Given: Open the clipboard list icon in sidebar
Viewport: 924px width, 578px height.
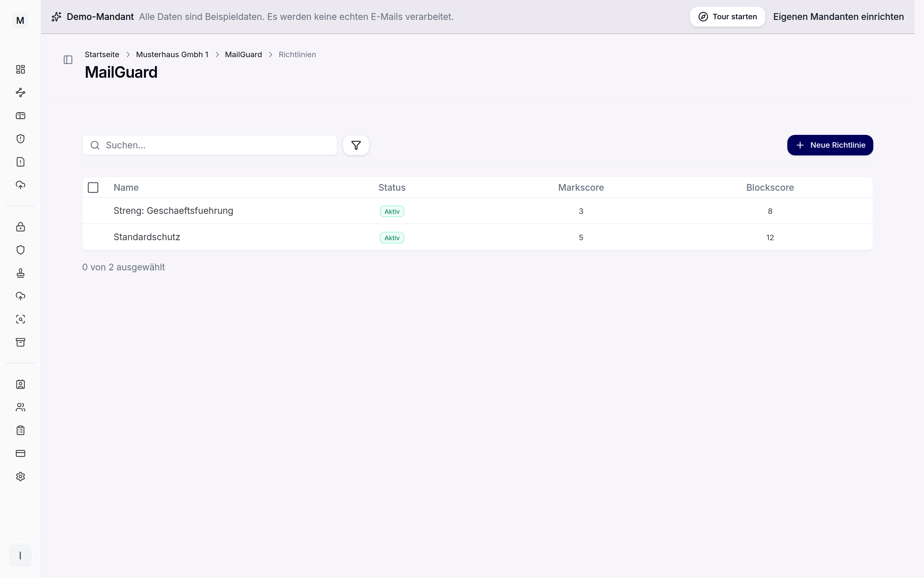Looking at the screenshot, I should [x=20, y=430].
